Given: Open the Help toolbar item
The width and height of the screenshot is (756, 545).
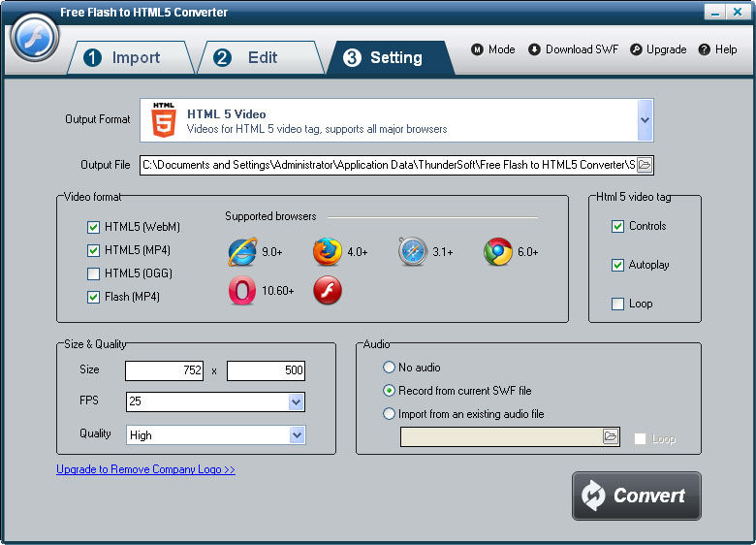Looking at the screenshot, I should point(718,49).
